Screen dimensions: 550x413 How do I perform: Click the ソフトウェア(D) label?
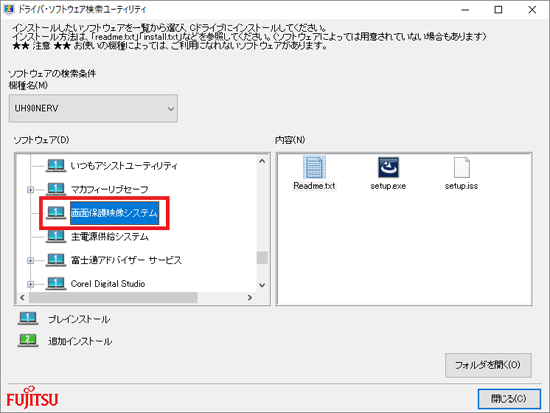41,140
